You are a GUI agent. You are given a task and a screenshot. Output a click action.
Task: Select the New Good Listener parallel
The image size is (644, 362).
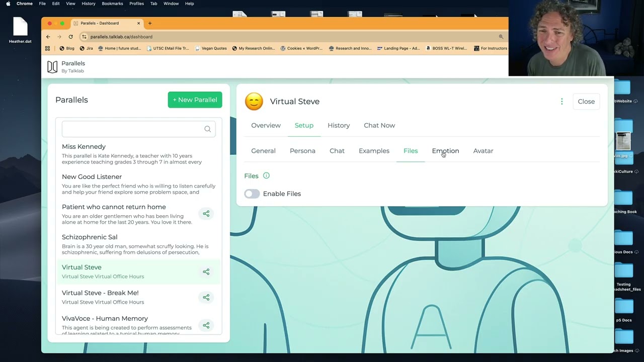[138, 185]
